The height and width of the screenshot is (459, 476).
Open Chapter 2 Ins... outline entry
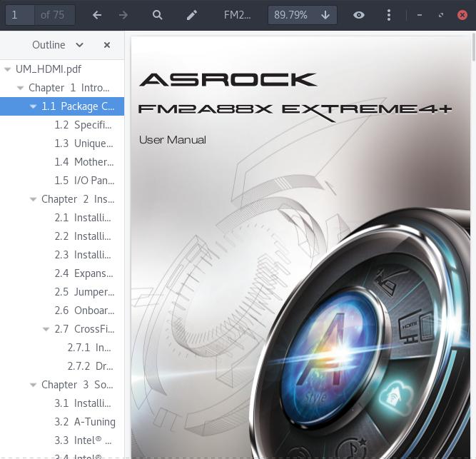click(x=78, y=199)
